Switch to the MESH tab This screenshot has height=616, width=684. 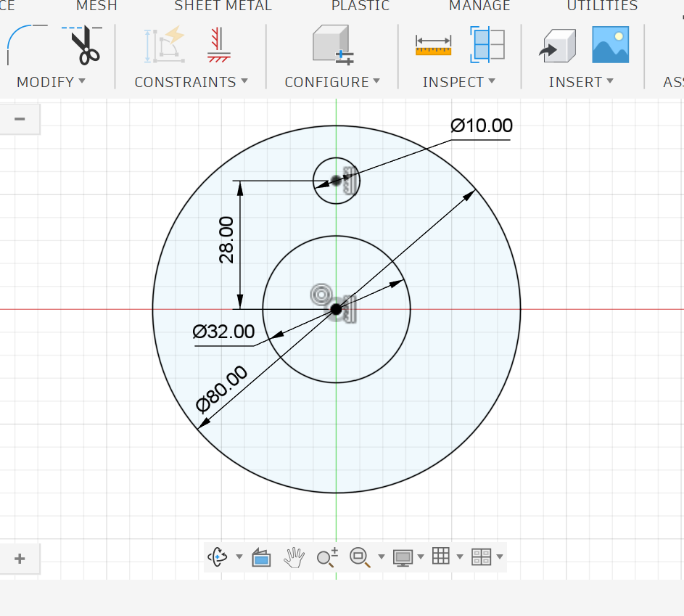[x=96, y=6]
